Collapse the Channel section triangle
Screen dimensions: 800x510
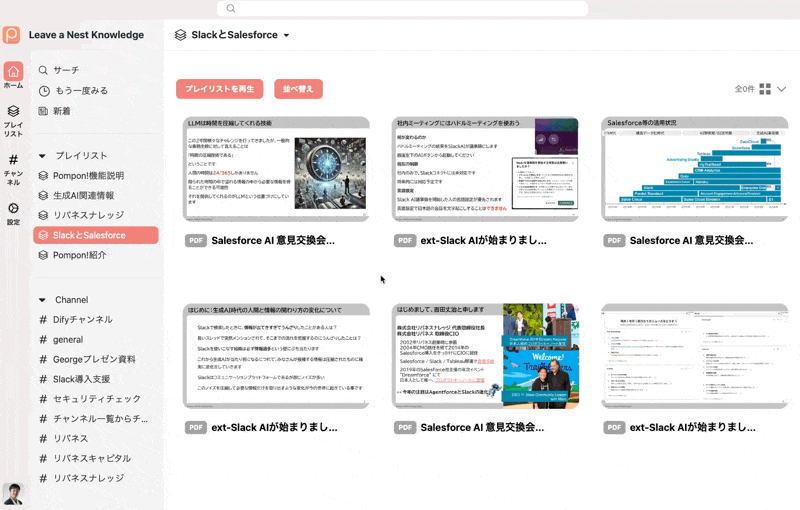43,300
